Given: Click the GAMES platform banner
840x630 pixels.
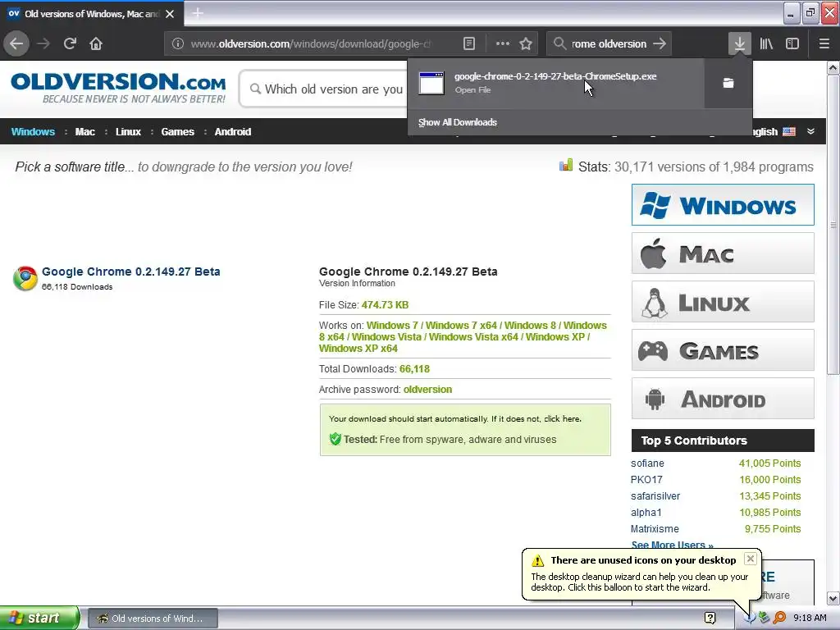Looking at the screenshot, I should point(723,351).
